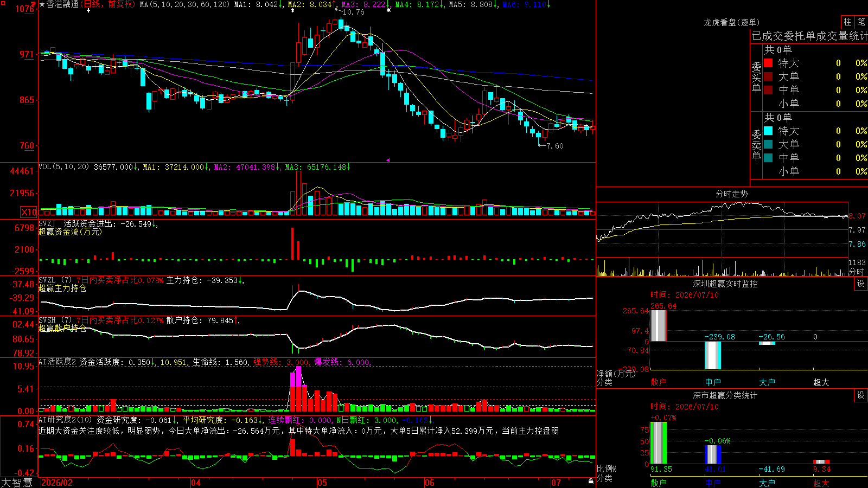868x488 pixels.
Task: Click the SVZL (7) indicator label
Action: point(55,280)
